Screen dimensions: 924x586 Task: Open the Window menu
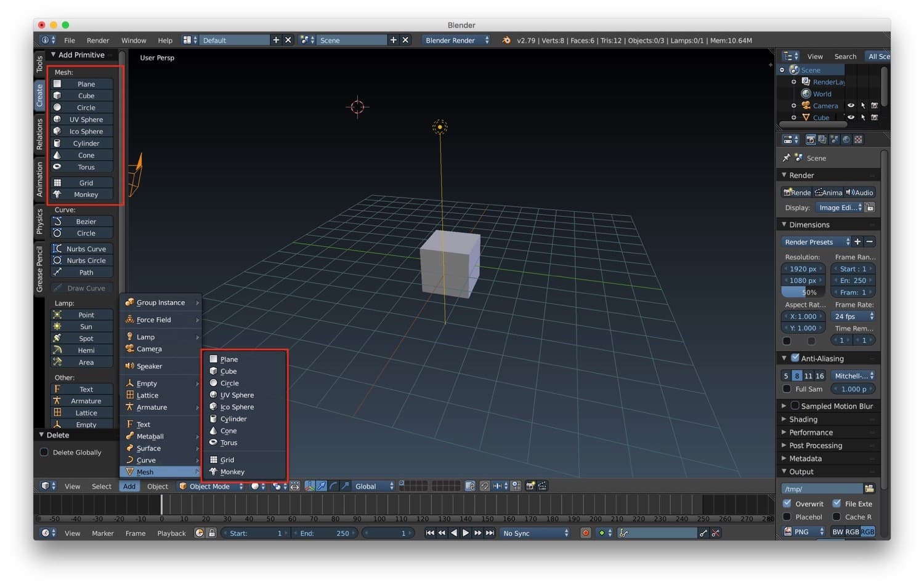[134, 41]
